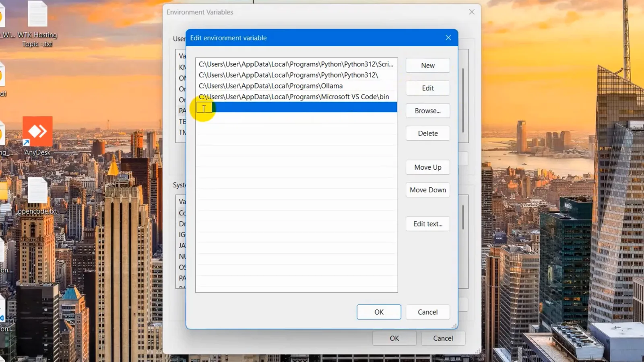Click the system variables list scrollbar
Image resolution: width=644 pixels, height=362 pixels.
point(463,217)
